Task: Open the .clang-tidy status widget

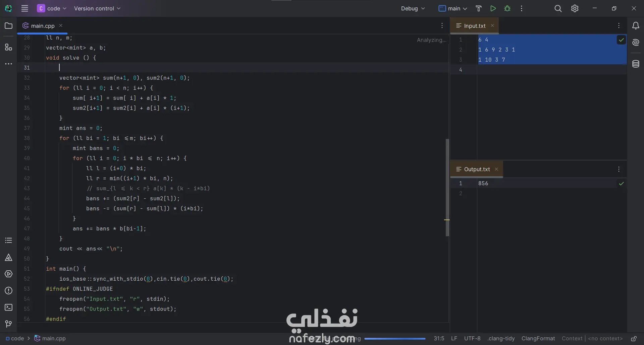Action: [501, 339]
